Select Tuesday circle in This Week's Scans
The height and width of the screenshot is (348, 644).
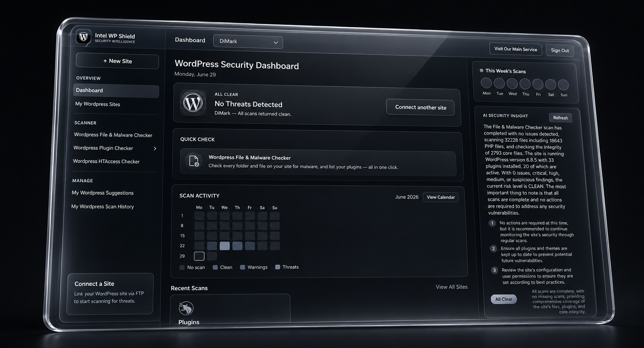pos(499,83)
